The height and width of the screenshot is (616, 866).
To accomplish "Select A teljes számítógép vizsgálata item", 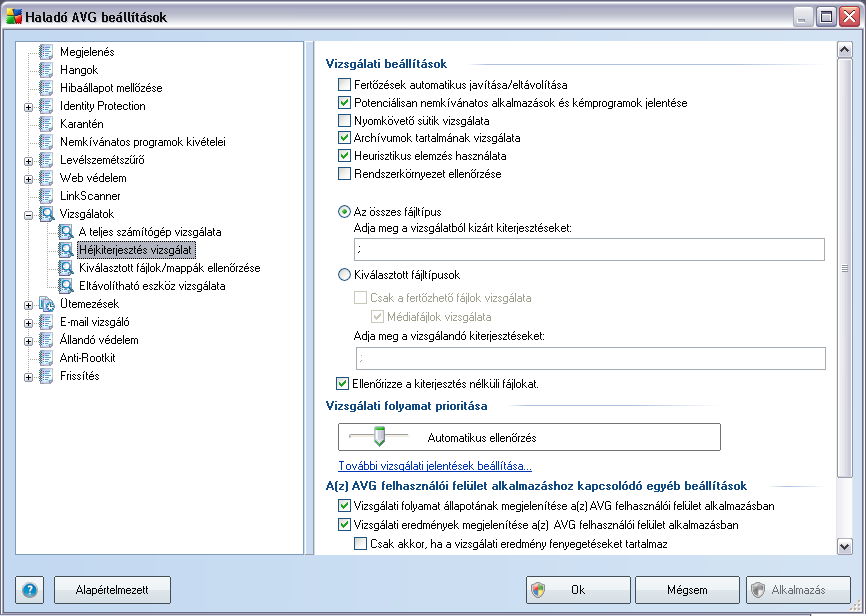I will click(x=150, y=232).
